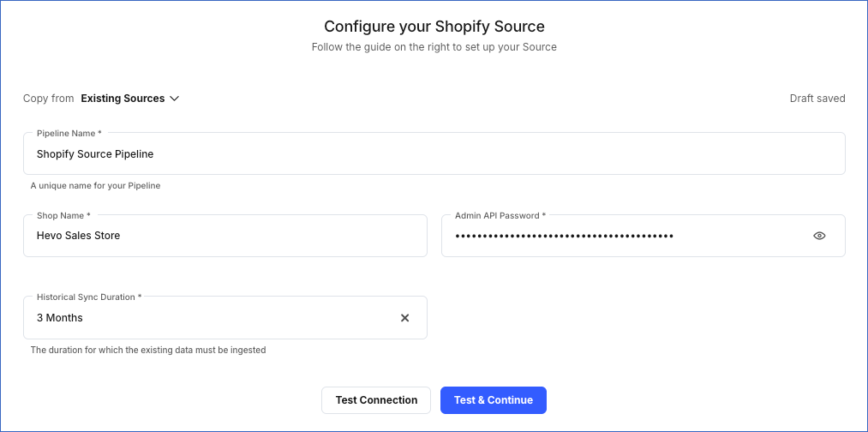Click the Test & Continue button
Viewport: 868px width, 432px height.
[x=494, y=400]
